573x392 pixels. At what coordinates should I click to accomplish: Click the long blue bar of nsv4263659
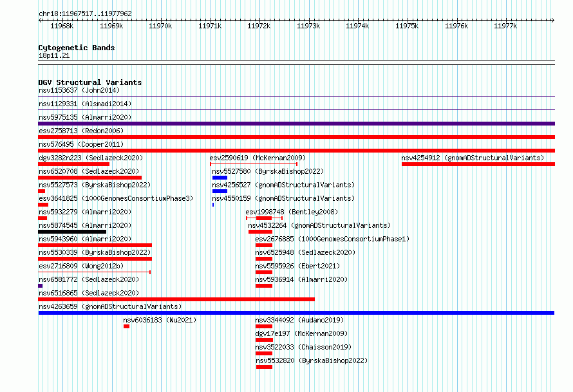(x=296, y=313)
